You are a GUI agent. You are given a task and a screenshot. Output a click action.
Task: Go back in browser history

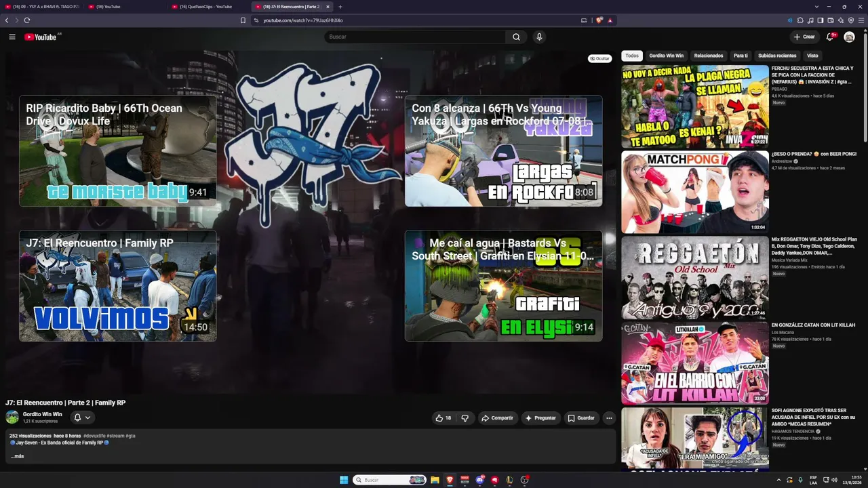coord(7,20)
